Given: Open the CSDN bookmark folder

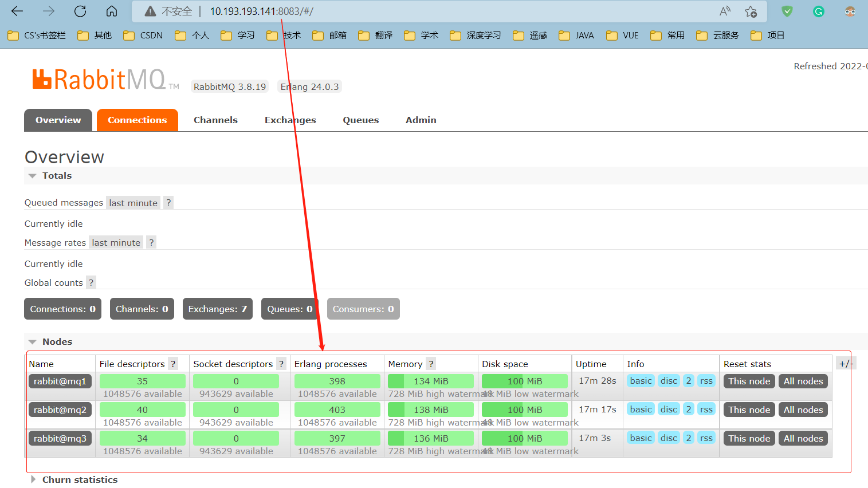Looking at the screenshot, I should (x=143, y=36).
